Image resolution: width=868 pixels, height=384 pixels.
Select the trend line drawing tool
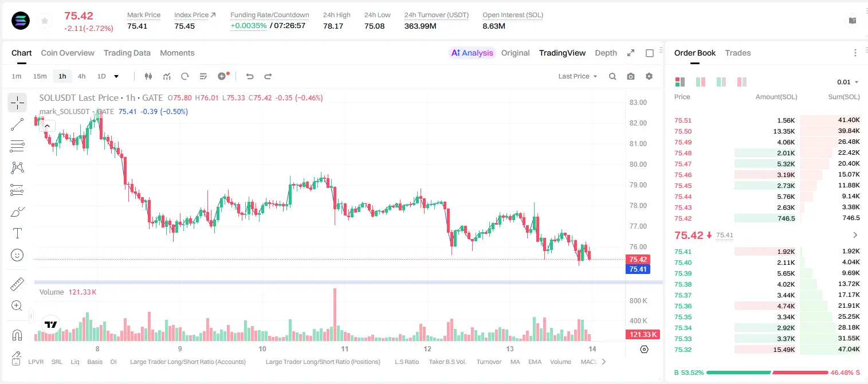tap(17, 124)
